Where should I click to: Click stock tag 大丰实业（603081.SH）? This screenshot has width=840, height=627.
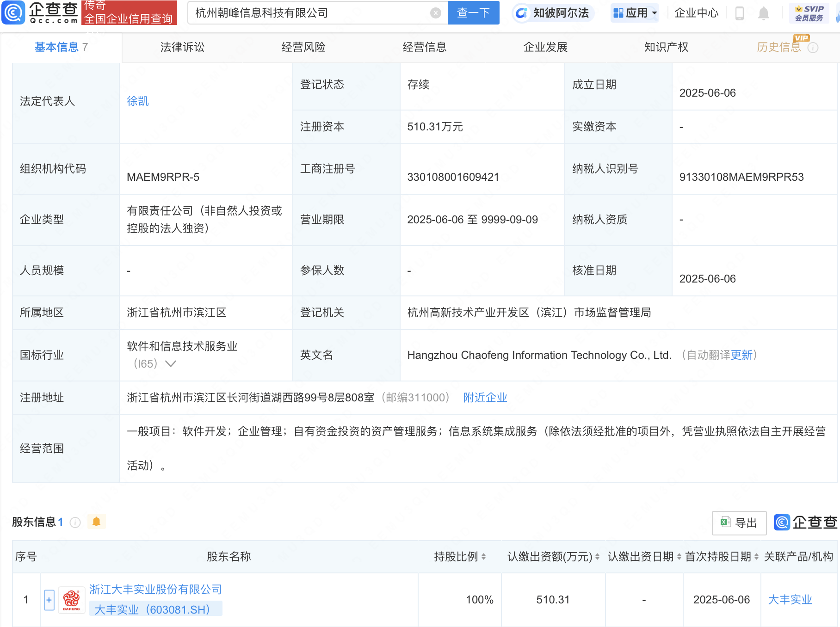pyautogui.click(x=155, y=609)
